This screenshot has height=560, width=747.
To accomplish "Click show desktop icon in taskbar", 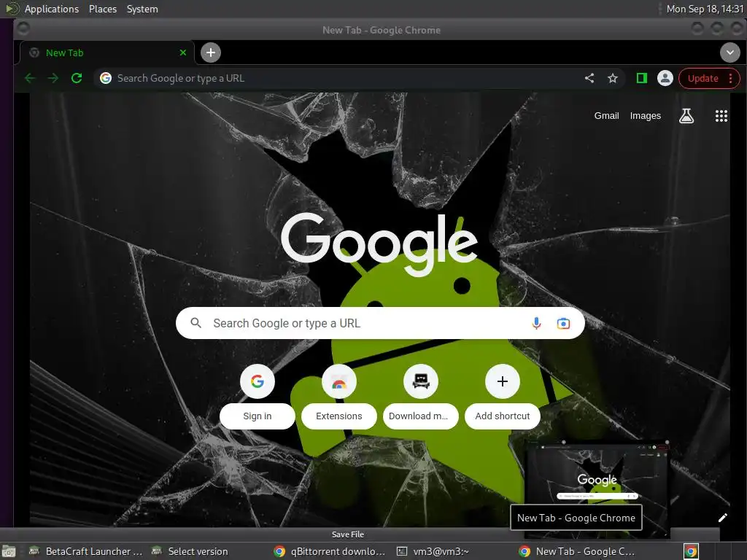I will (9, 551).
